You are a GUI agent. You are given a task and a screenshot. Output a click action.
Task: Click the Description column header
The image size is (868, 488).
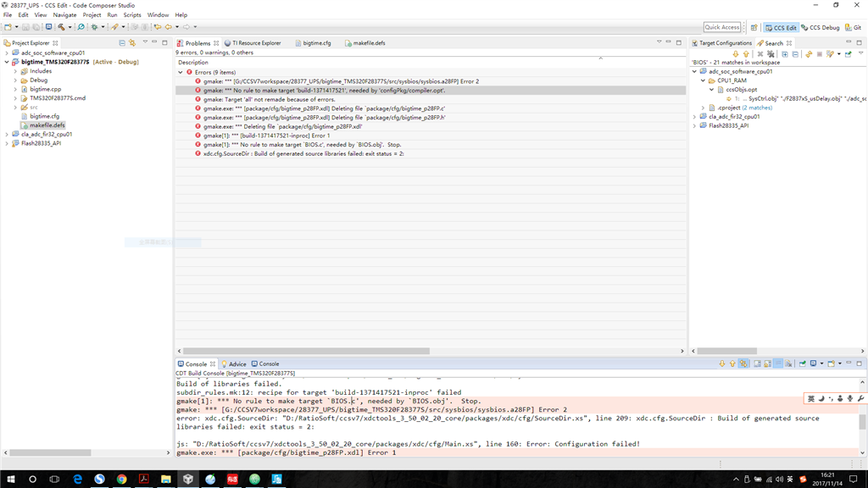point(192,63)
